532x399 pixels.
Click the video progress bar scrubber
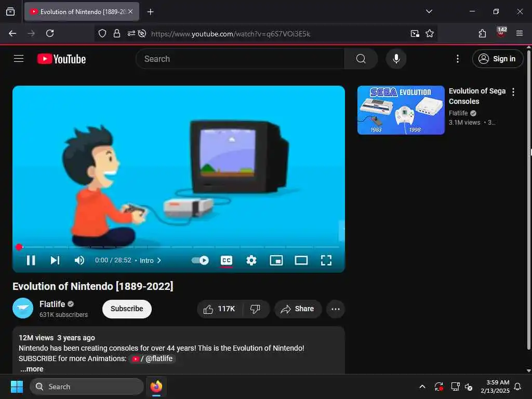[x=19, y=247]
